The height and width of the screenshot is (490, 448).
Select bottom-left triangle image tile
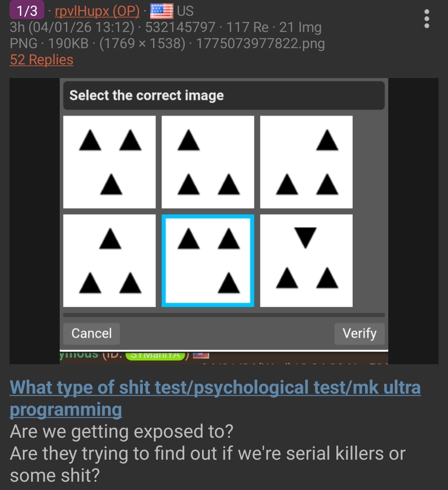click(x=109, y=261)
